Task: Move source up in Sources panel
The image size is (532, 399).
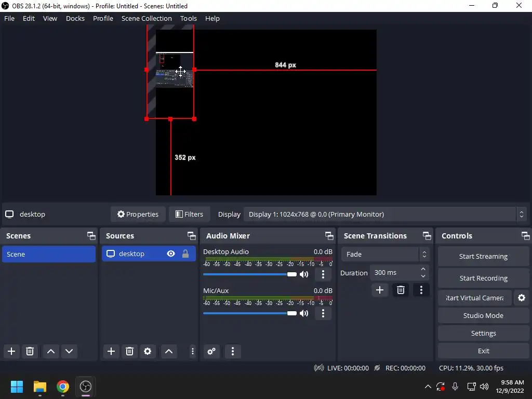Action: (x=169, y=351)
